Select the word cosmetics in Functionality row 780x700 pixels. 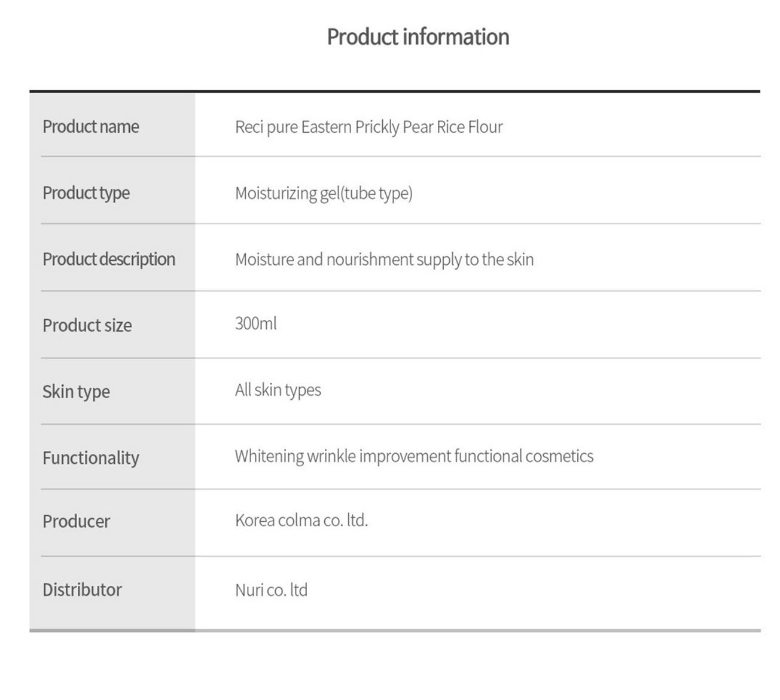(559, 456)
